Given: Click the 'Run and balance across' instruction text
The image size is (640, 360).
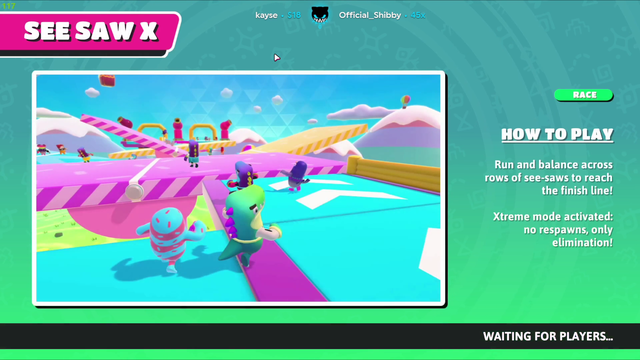Looking at the screenshot, I should point(549,178).
